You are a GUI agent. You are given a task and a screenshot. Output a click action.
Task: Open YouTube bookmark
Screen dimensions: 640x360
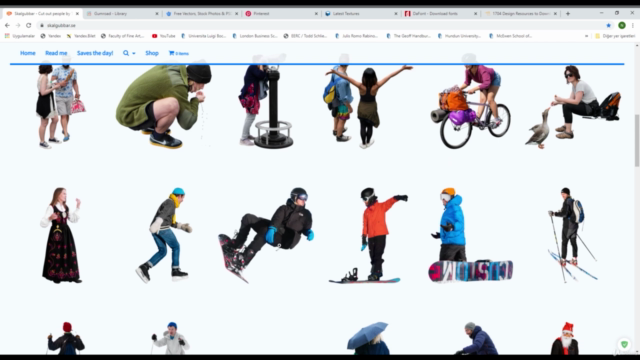click(x=164, y=36)
